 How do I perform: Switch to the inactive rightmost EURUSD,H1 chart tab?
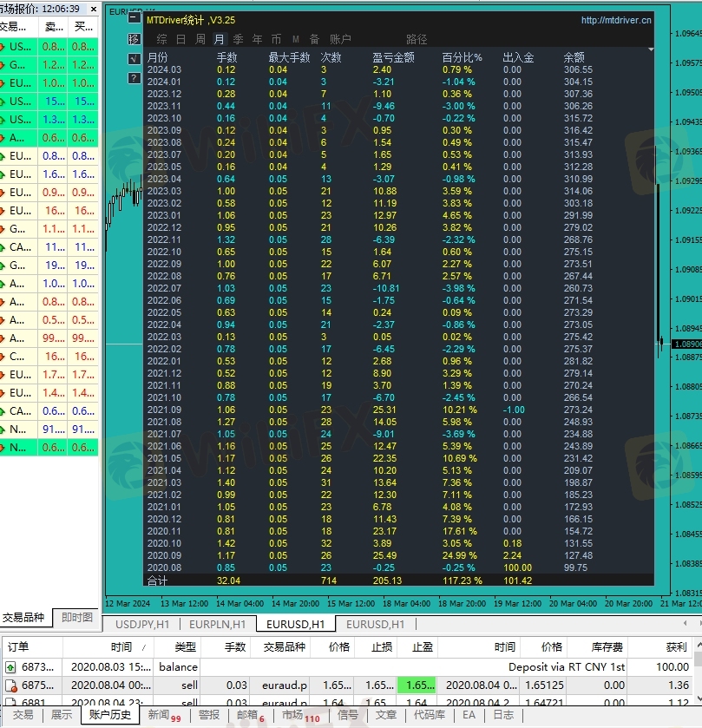click(375, 625)
